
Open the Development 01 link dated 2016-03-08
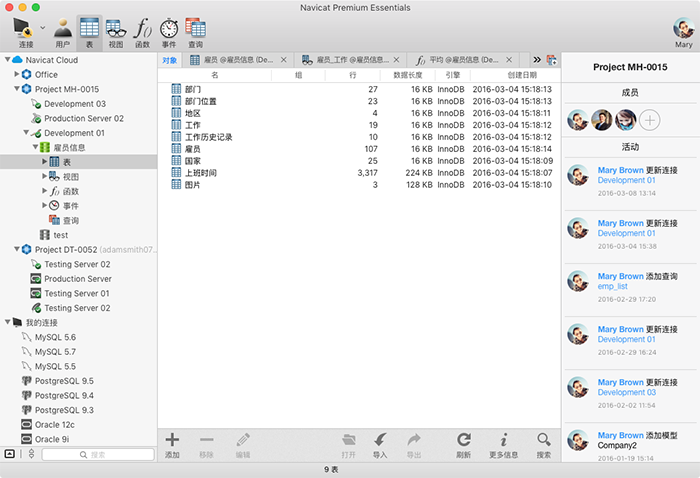point(626,180)
